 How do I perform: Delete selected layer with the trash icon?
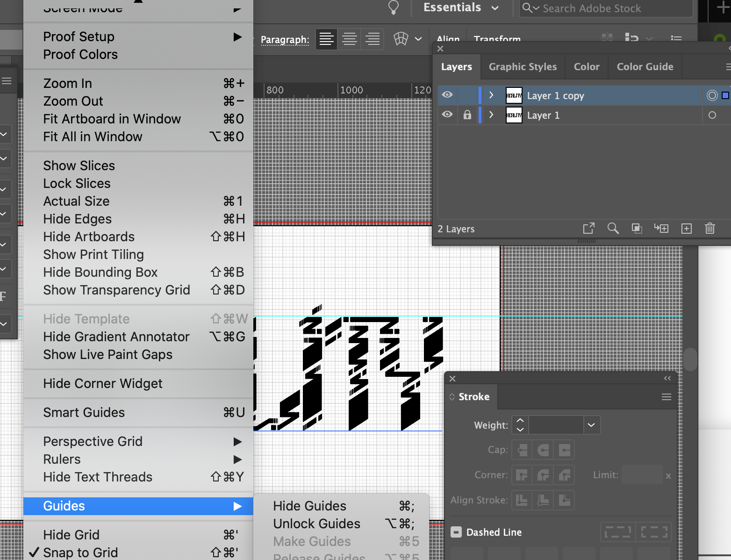coord(710,229)
